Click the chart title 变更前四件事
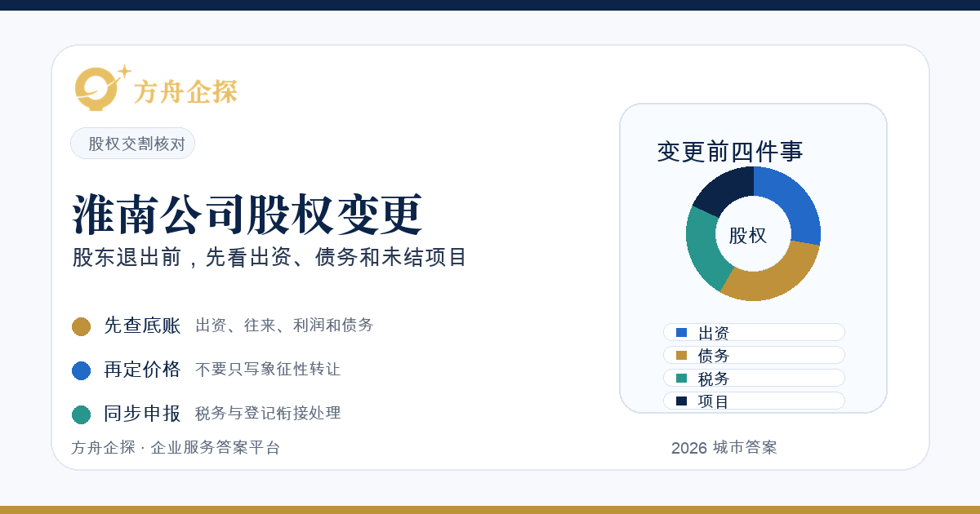This screenshot has height=514, width=980. click(x=730, y=152)
